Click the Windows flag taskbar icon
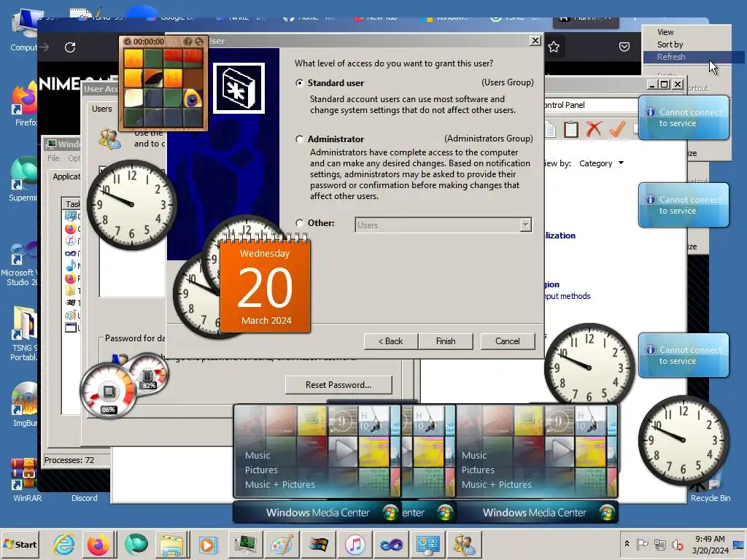The image size is (747, 560). coord(318,544)
